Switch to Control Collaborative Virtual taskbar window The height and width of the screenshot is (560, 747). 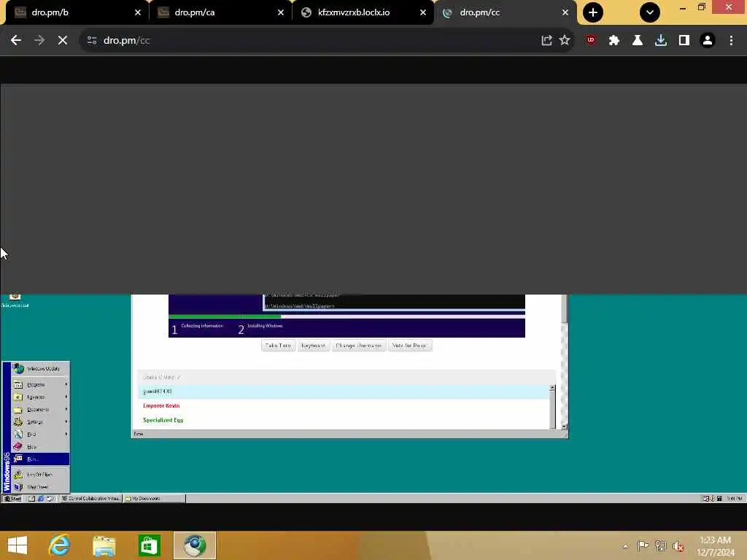tap(90, 499)
